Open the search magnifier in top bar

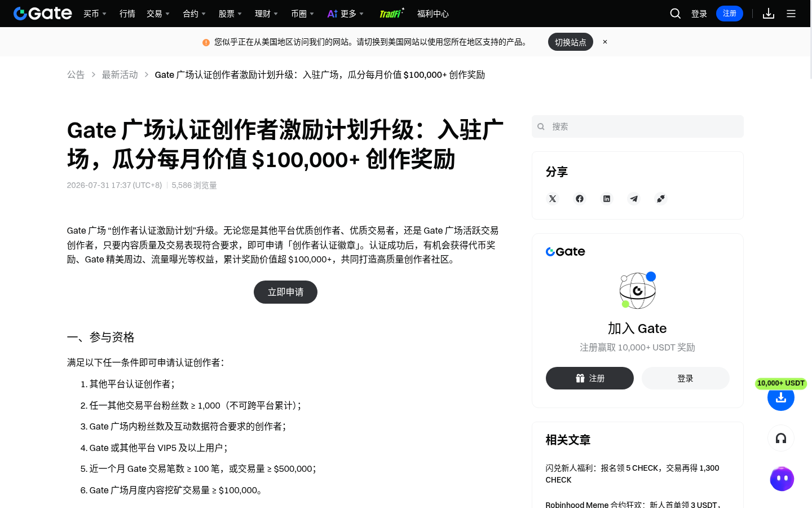tap(675, 14)
